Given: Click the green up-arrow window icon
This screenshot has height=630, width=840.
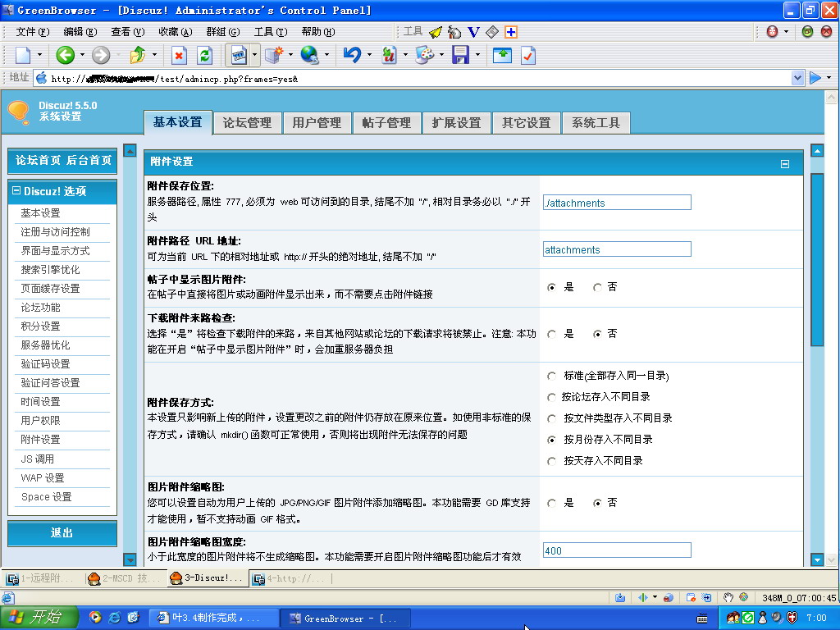Looking at the screenshot, I should pyautogui.click(x=502, y=55).
